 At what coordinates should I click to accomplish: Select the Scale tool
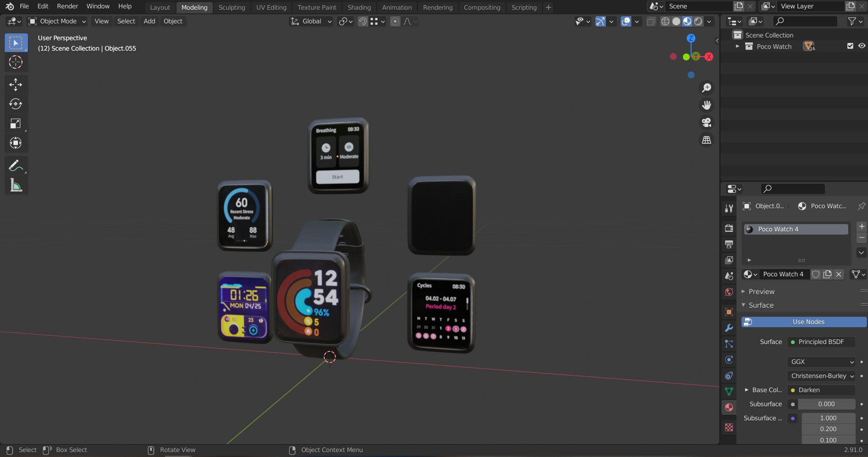click(16, 123)
